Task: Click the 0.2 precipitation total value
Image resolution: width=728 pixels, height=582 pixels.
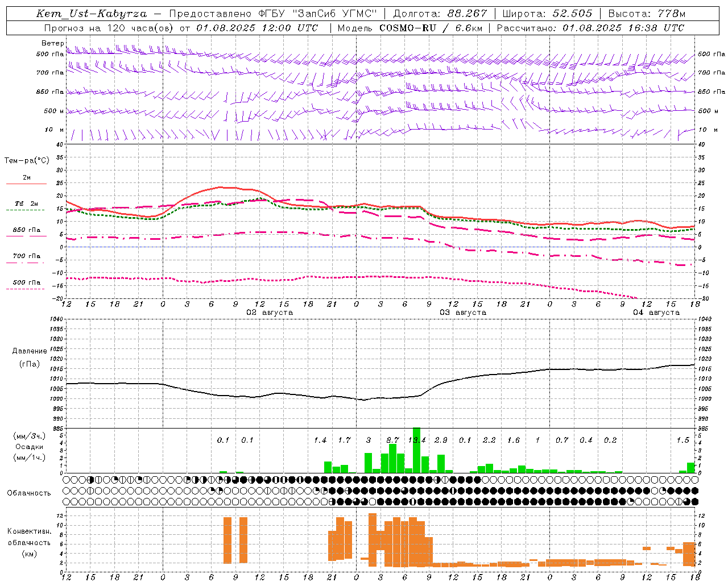Action: (610, 440)
